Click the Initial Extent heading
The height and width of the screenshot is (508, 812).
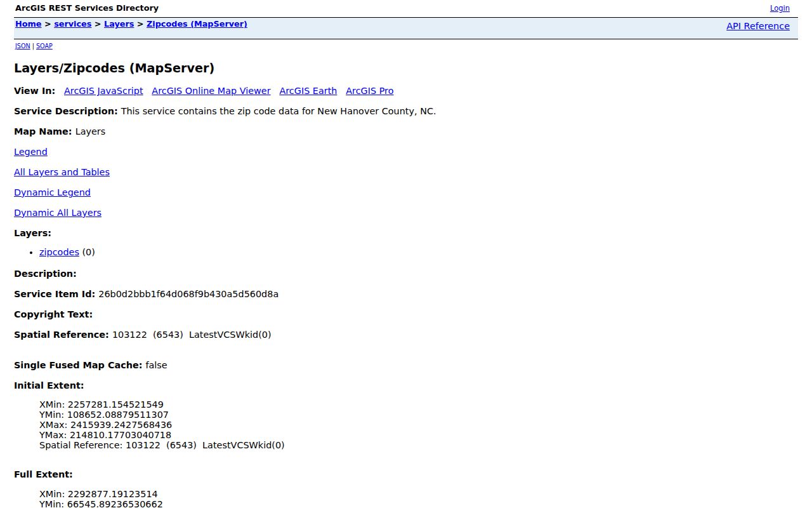pyautogui.click(x=49, y=385)
